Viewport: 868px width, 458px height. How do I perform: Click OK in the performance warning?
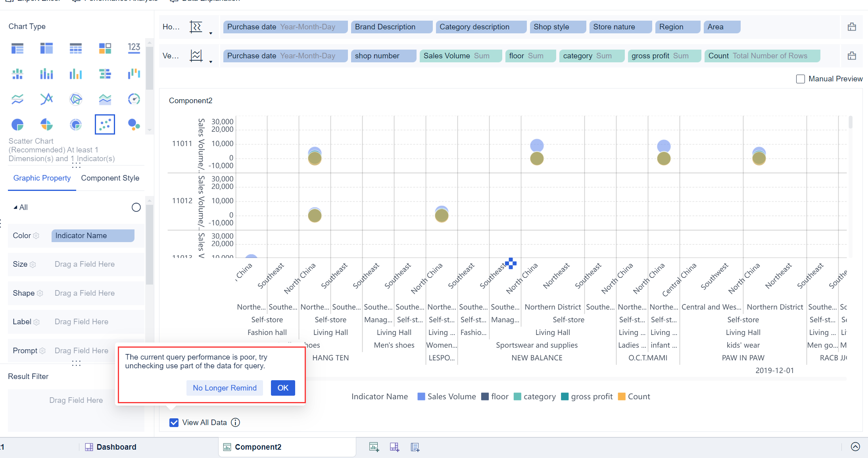pyautogui.click(x=283, y=388)
